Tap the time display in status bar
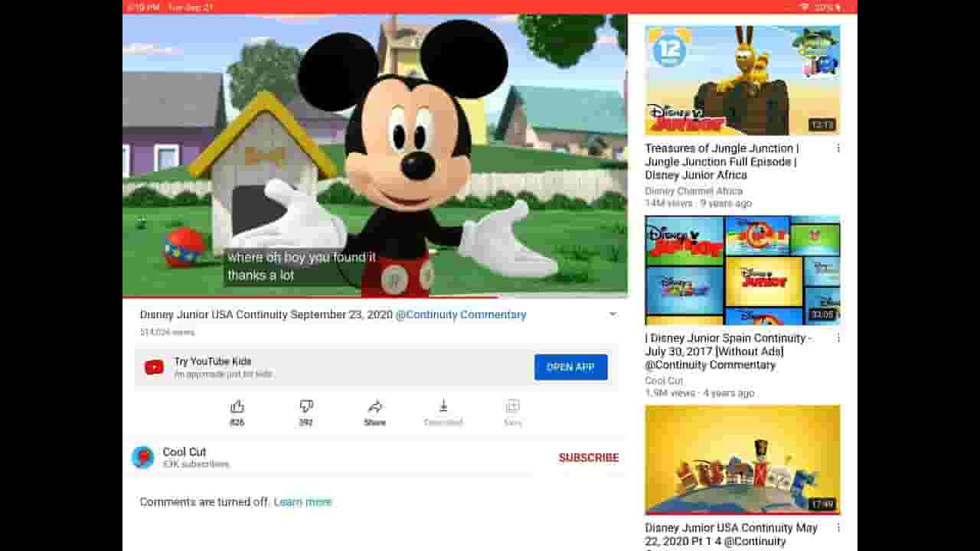This screenshot has height=551, width=980. coord(143,7)
